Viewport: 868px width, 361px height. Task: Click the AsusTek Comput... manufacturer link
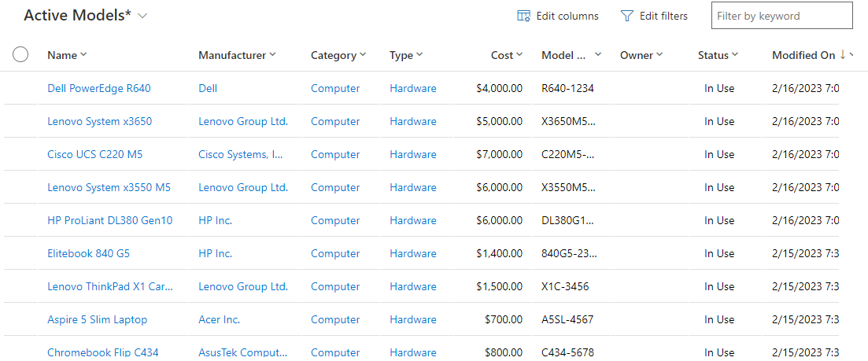243,352
